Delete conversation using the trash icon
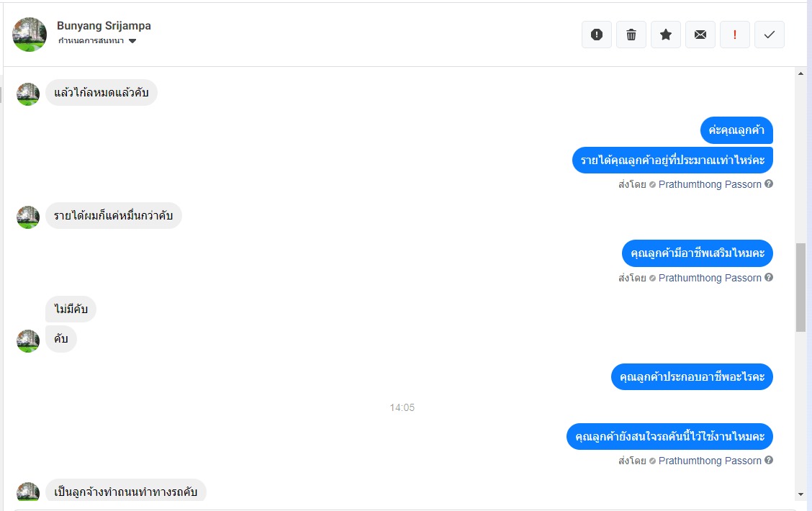Image resolution: width=812 pixels, height=511 pixels. coord(631,35)
